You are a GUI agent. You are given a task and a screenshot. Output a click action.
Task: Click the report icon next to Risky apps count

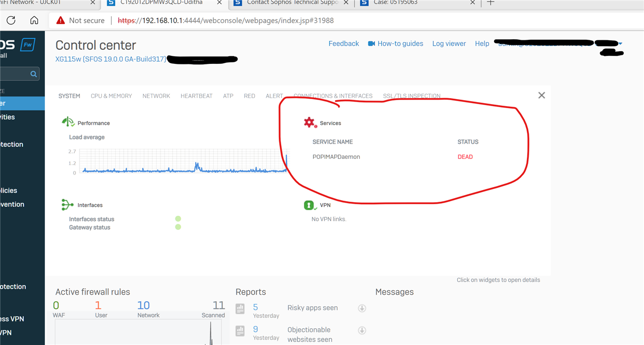click(240, 308)
